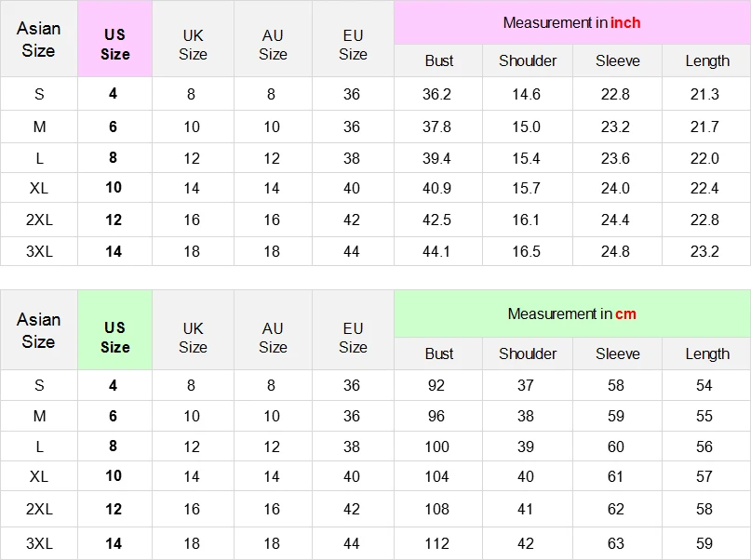Click the 112 bust value in cm
Image resolution: width=751 pixels, height=560 pixels.
coord(436,543)
